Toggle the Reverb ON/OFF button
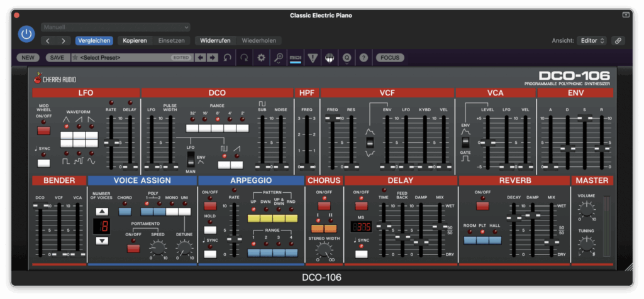This screenshot has height=299, width=644. [x=482, y=206]
